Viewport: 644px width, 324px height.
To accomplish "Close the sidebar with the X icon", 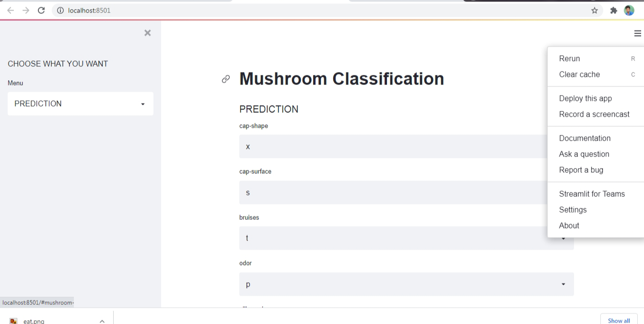I will [147, 33].
